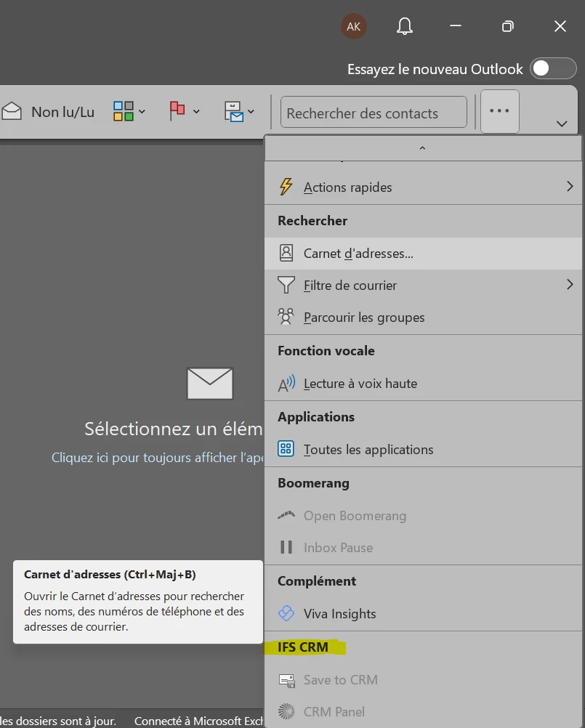Click the archive/move mail icon
The image size is (585, 728).
tap(233, 111)
